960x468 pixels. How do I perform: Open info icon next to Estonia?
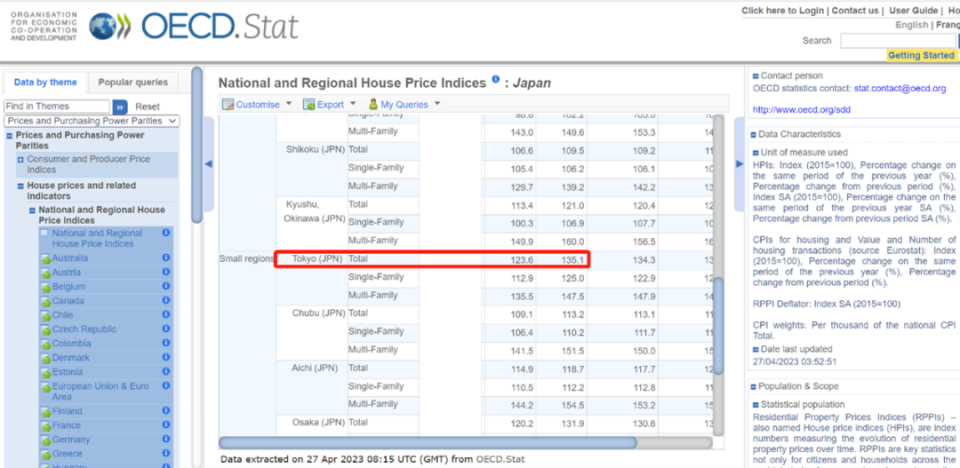[166, 371]
